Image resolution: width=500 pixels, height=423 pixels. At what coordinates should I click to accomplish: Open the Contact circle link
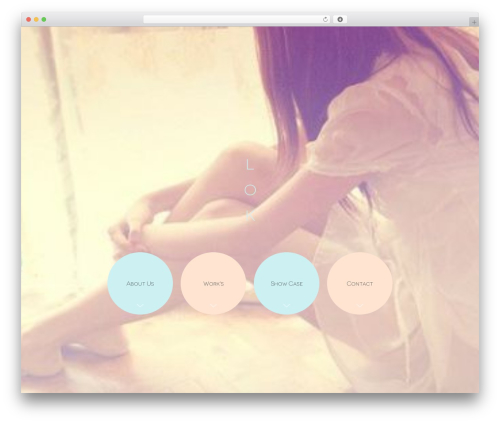point(360,283)
